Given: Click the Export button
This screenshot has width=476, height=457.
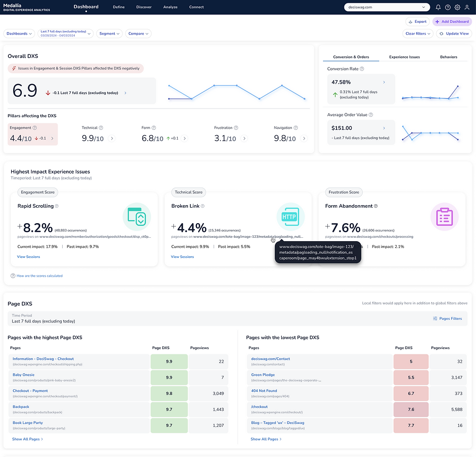Looking at the screenshot, I should (417, 21).
